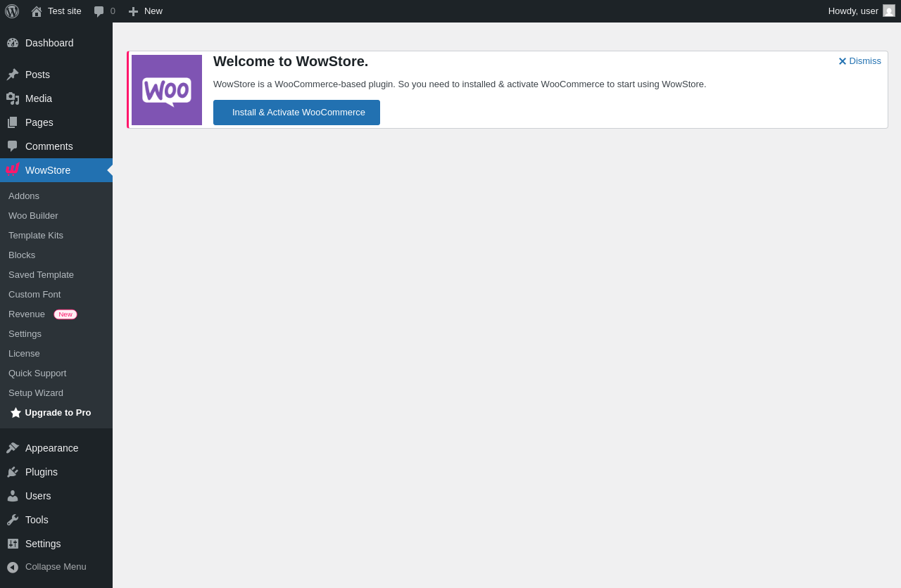Open Revenue submenu item
901x588 pixels.
pyautogui.click(x=27, y=314)
